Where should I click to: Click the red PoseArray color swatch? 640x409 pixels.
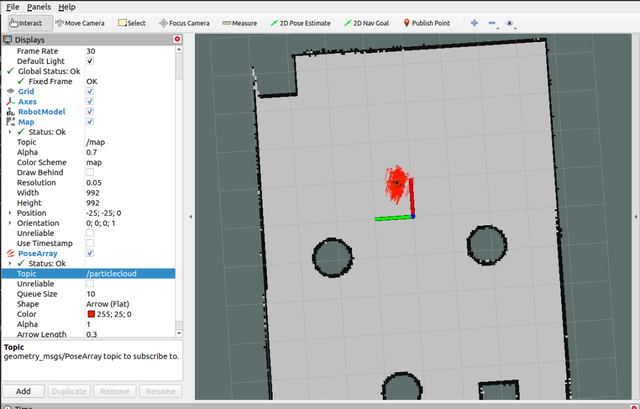click(x=92, y=315)
